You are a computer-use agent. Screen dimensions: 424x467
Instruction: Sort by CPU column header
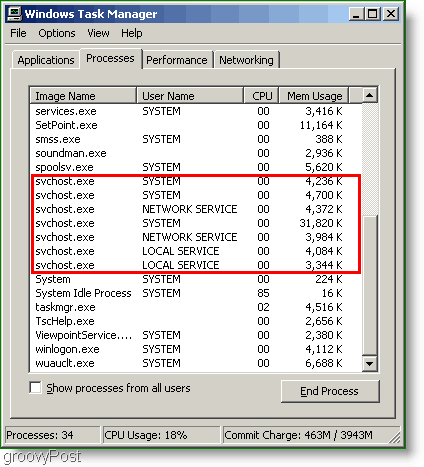click(261, 96)
